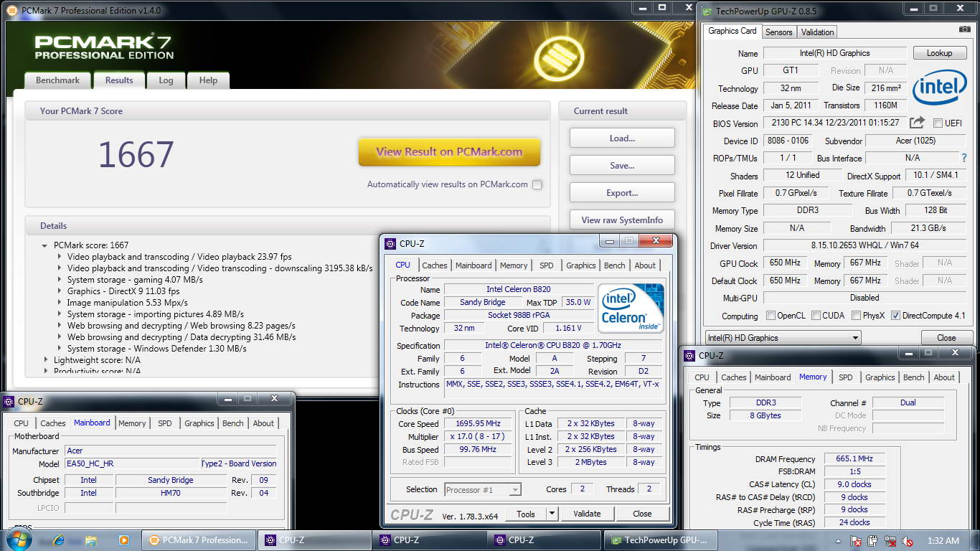The width and height of the screenshot is (980, 551).
Task: Click the icon in Memory CPU-Z title bar
Action: [x=689, y=355]
